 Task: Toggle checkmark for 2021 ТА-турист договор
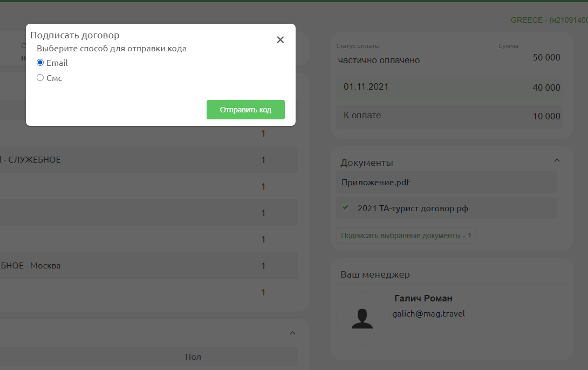(345, 207)
